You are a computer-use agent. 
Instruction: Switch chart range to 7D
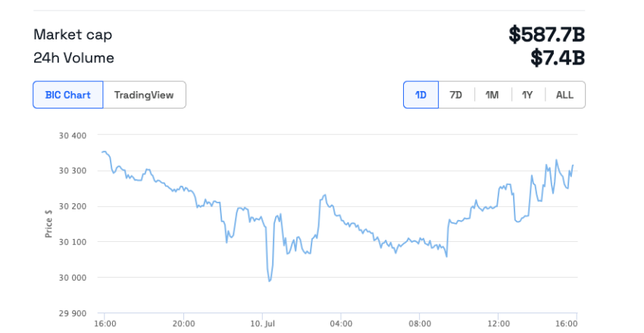click(455, 95)
